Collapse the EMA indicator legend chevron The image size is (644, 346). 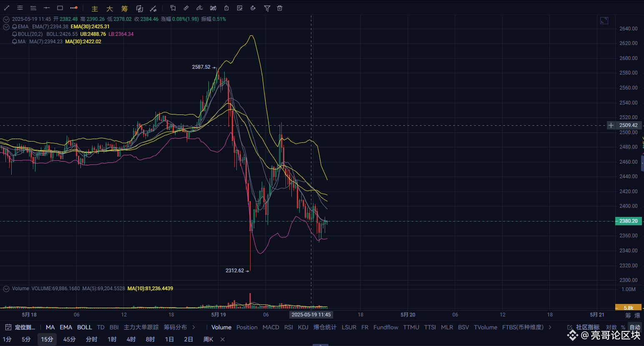point(6,27)
